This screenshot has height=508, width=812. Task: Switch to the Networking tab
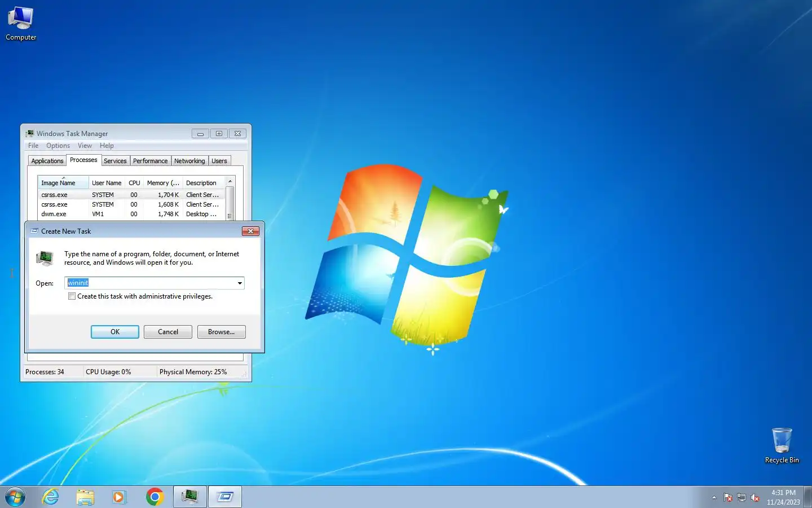(x=189, y=161)
